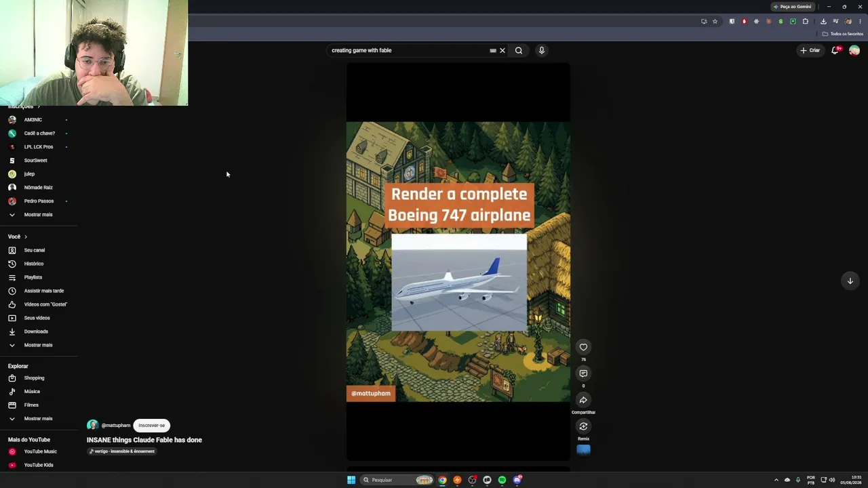Click the Peça ao Gemini button
Screen dimensions: 868x488
pyautogui.click(x=793, y=7)
